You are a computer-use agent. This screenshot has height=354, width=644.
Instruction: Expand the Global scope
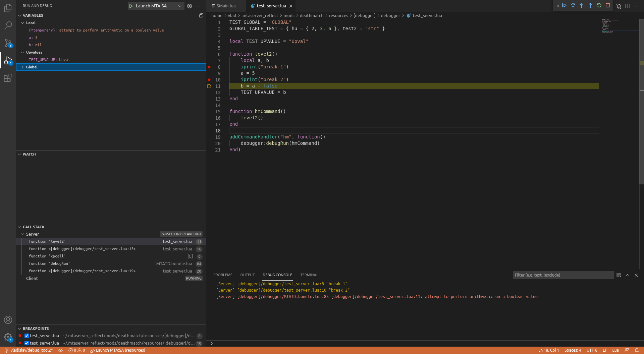point(23,67)
